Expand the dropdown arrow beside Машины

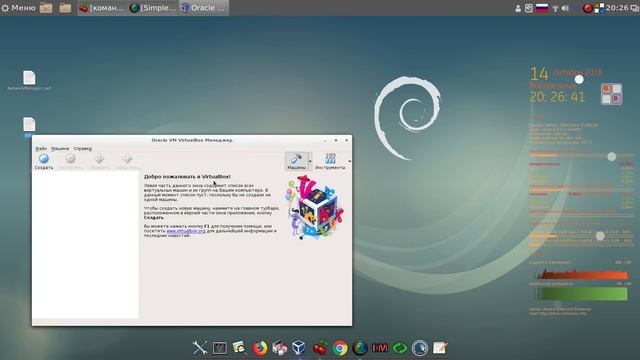[x=310, y=161]
